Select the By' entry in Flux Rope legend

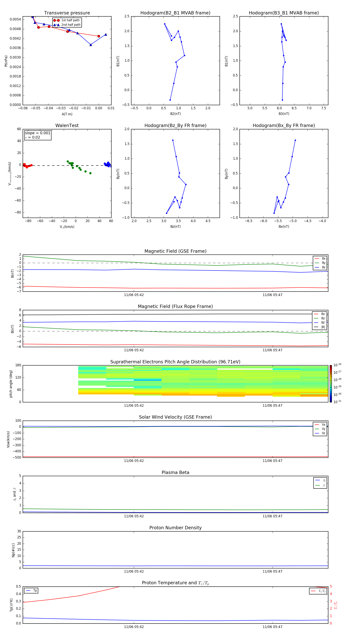(x=320, y=318)
